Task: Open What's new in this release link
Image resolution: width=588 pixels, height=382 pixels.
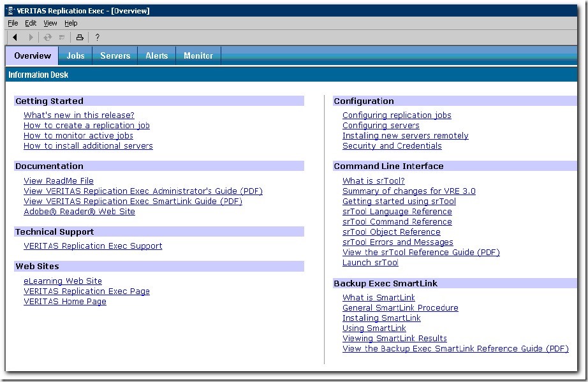Action: (x=78, y=115)
